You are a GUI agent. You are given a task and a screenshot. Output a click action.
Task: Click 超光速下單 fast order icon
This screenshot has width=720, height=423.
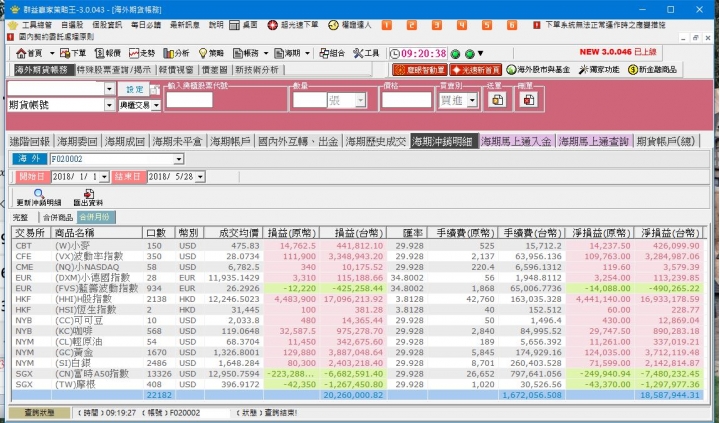pos(272,25)
